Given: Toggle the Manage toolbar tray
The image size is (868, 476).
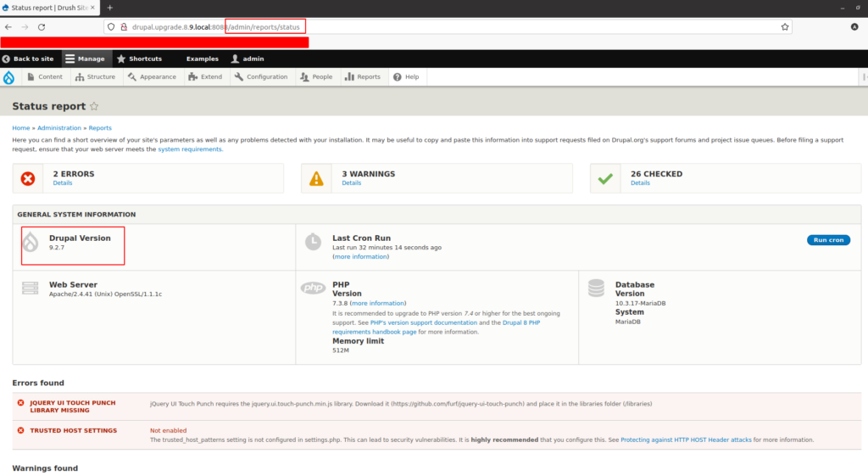Looking at the screenshot, I should point(86,59).
